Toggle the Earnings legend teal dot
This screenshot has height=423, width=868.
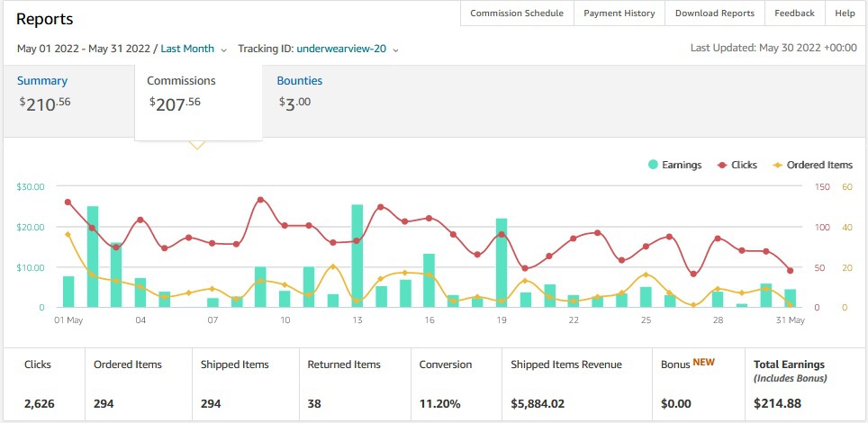coord(653,165)
